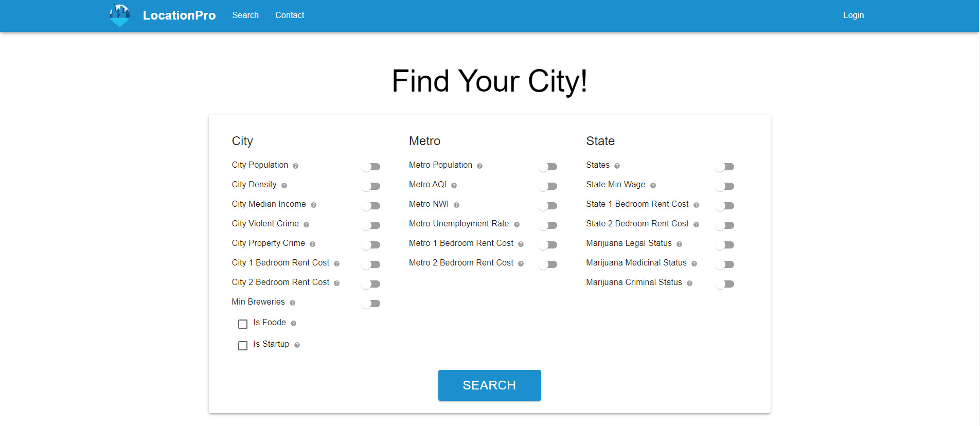The width and height of the screenshot is (980, 426).
Task: Enable the Metro AQI toggle
Action: pos(548,186)
